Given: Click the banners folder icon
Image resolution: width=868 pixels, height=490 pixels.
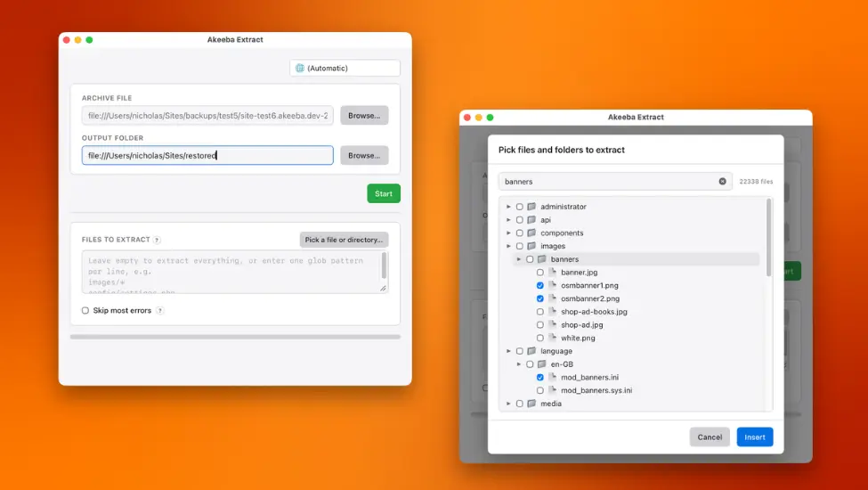Looking at the screenshot, I should pos(542,259).
